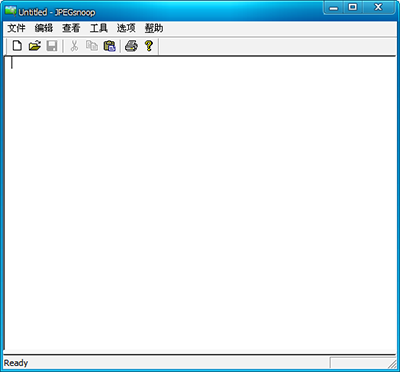Click the floppy disk Save icon

pyautogui.click(x=52, y=46)
